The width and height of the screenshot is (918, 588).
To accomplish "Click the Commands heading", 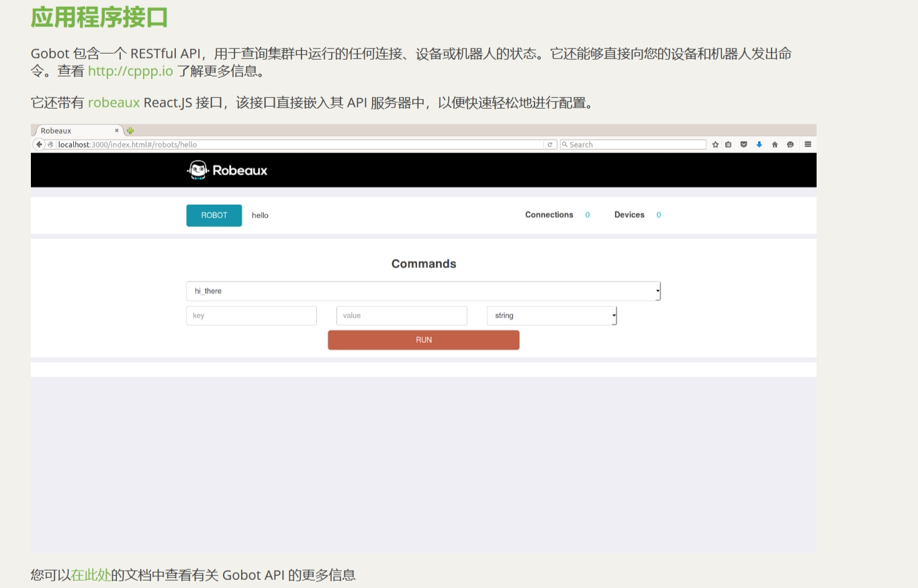I will (x=424, y=264).
